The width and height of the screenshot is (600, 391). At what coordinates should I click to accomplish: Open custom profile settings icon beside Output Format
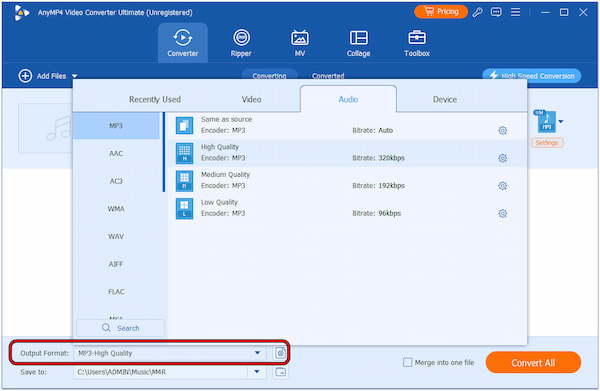pyautogui.click(x=280, y=353)
